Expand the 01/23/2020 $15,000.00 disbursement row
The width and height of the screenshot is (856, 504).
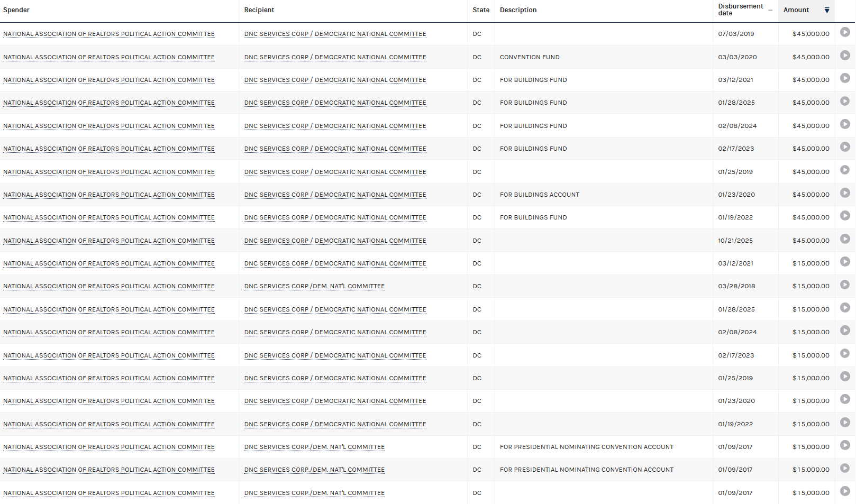coord(845,399)
